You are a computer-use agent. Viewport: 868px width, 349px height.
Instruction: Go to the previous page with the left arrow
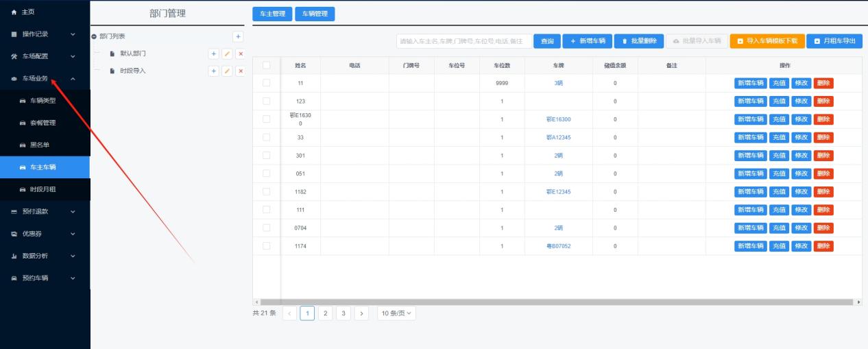(290, 313)
